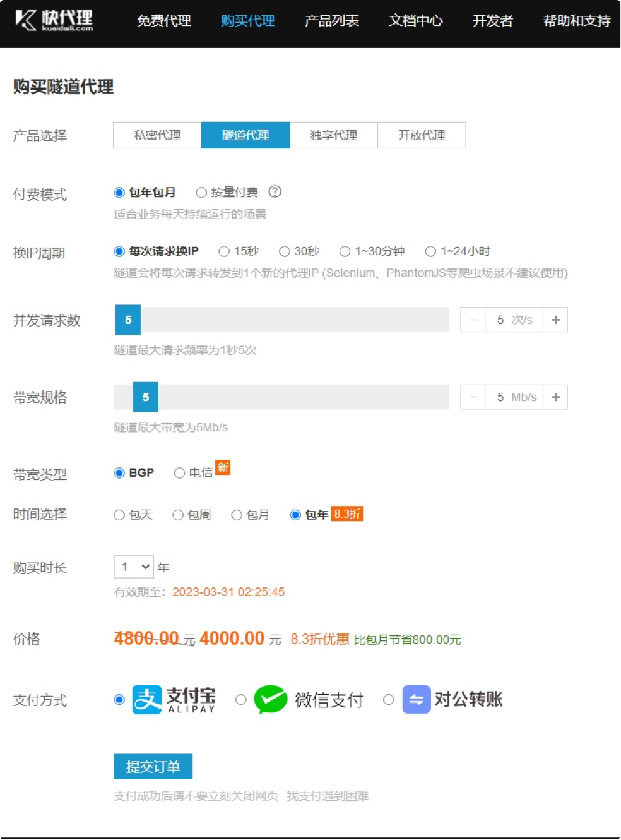Screen dimensions: 621x840
Task: Select 包周 time option
Action: pyautogui.click(x=178, y=515)
